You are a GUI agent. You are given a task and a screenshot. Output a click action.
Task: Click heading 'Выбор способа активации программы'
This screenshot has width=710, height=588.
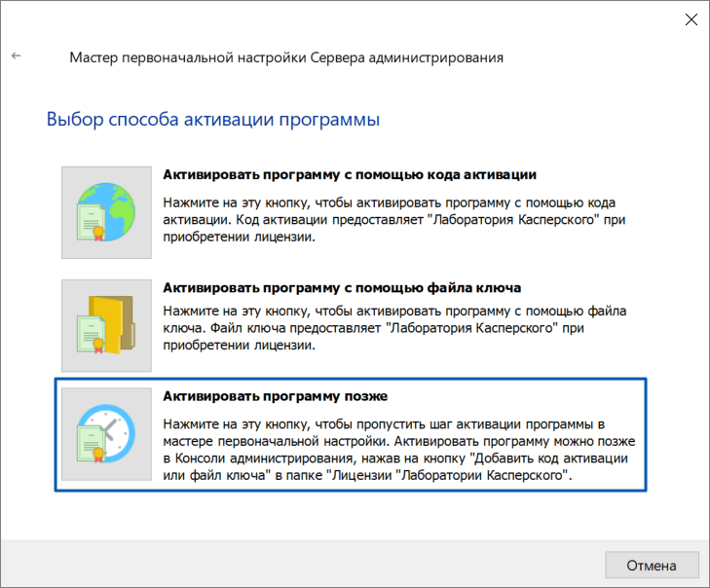(213, 120)
